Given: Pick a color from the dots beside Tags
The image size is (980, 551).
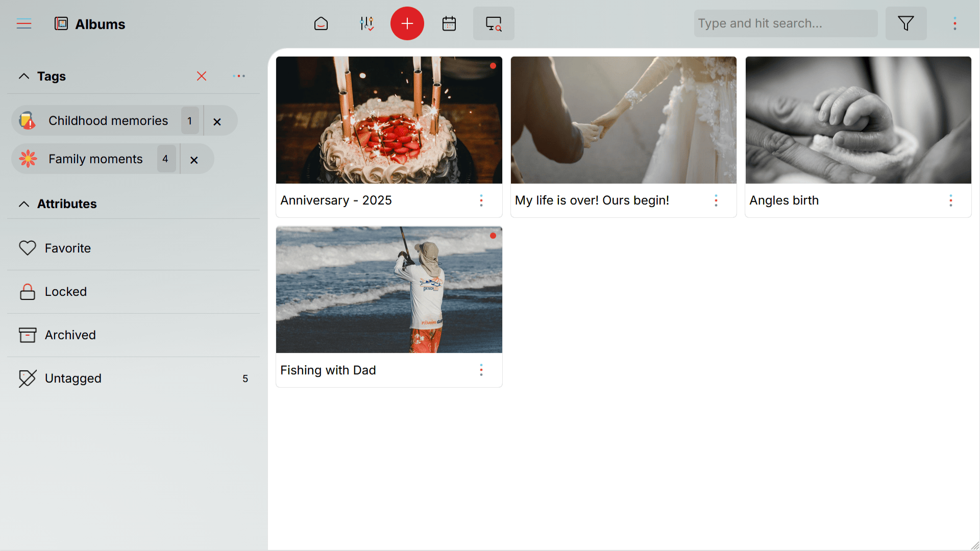Looking at the screenshot, I should (x=238, y=76).
